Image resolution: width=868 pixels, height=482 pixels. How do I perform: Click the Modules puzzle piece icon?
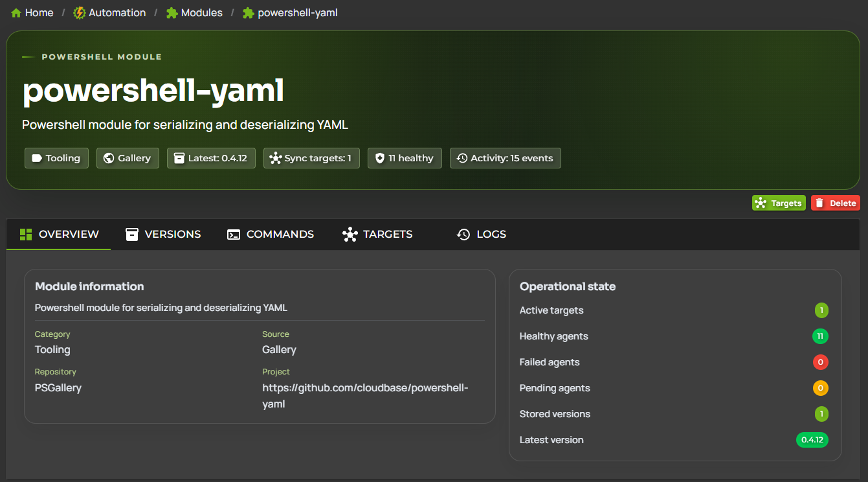(172, 13)
